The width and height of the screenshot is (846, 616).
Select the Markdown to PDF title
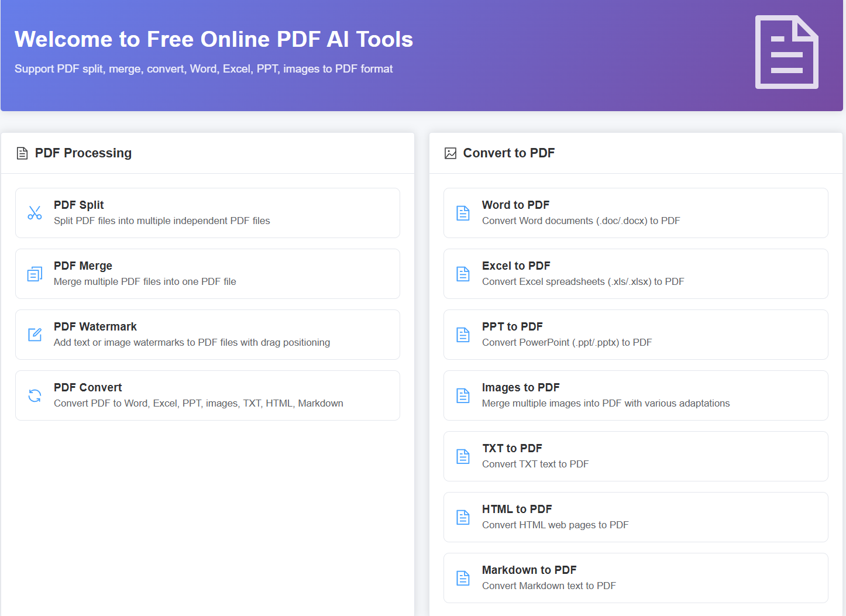tap(529, 570)
